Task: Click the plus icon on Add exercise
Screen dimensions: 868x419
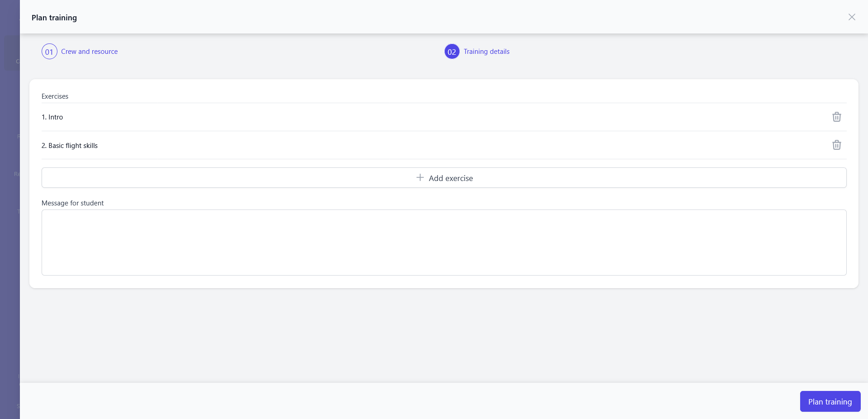Action: click(420, 177)
